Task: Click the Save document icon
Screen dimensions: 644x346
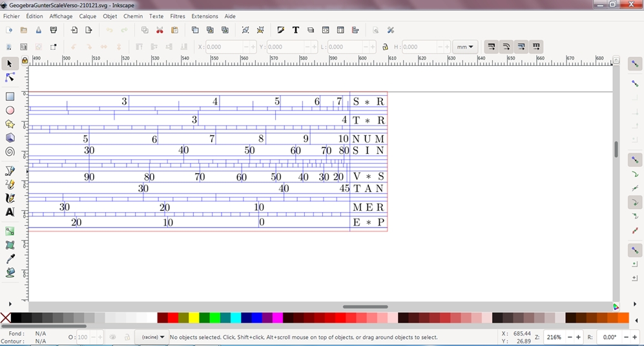Action: click(x=39, y=30)
